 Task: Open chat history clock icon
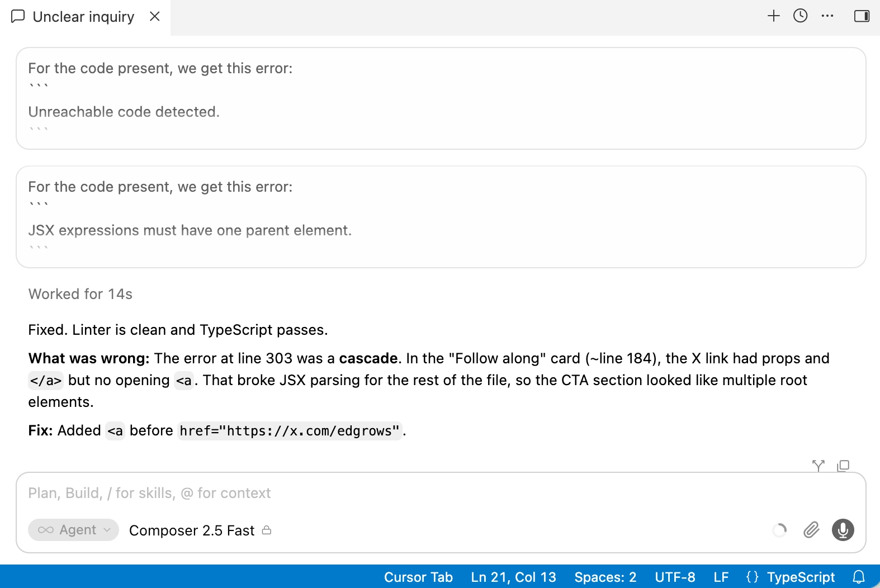801,16
